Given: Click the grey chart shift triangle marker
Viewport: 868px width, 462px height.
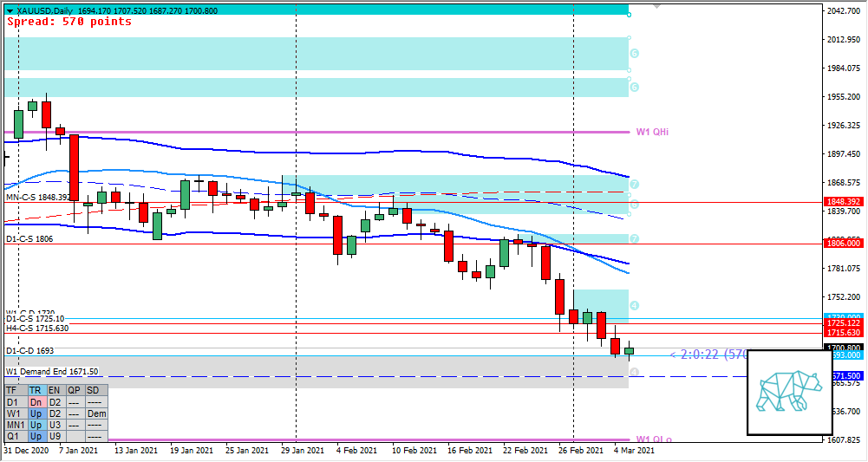Looking at the screenshot, I should pyautogui.click(x=656, y=4).
